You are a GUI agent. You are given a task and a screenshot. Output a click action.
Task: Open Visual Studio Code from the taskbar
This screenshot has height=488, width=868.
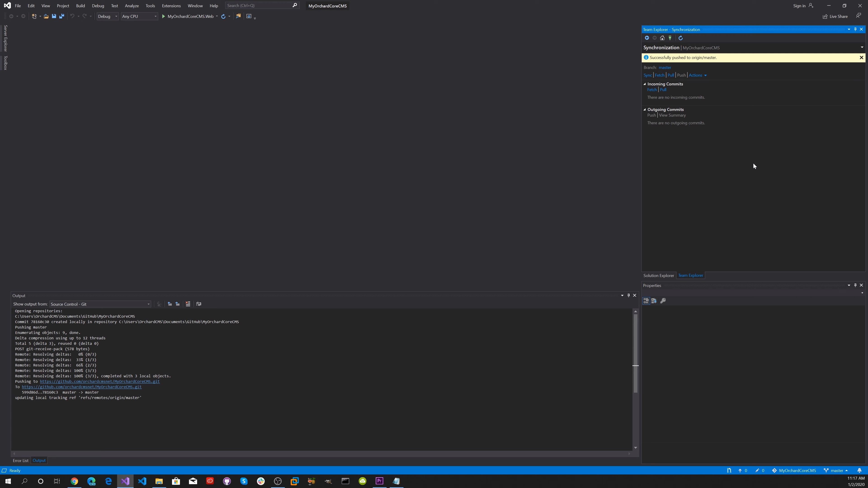(x=142, y=481)
